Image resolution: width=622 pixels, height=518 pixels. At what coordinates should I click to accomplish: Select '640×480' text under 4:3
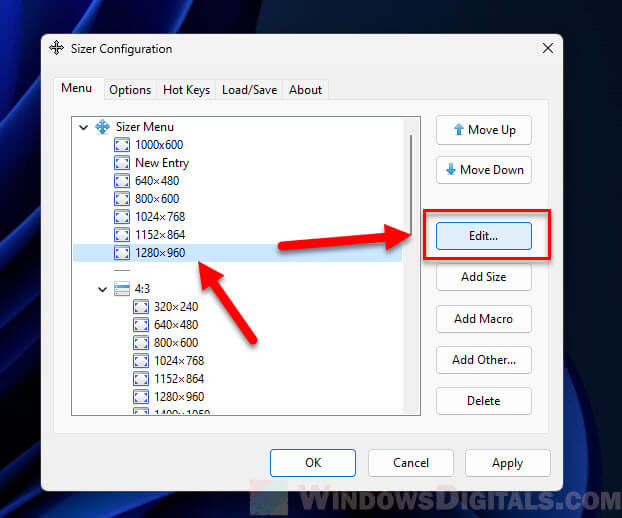click(x=176, y=325)
